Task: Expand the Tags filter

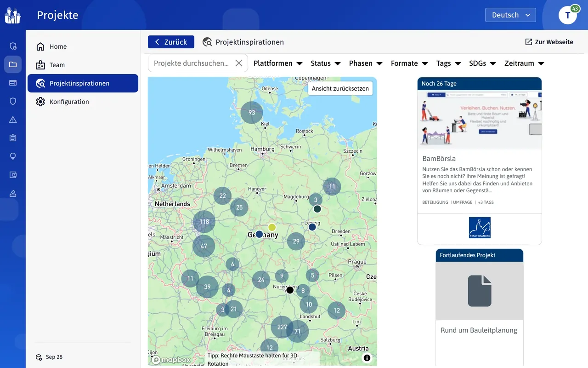Action: [x=448, y=63]
